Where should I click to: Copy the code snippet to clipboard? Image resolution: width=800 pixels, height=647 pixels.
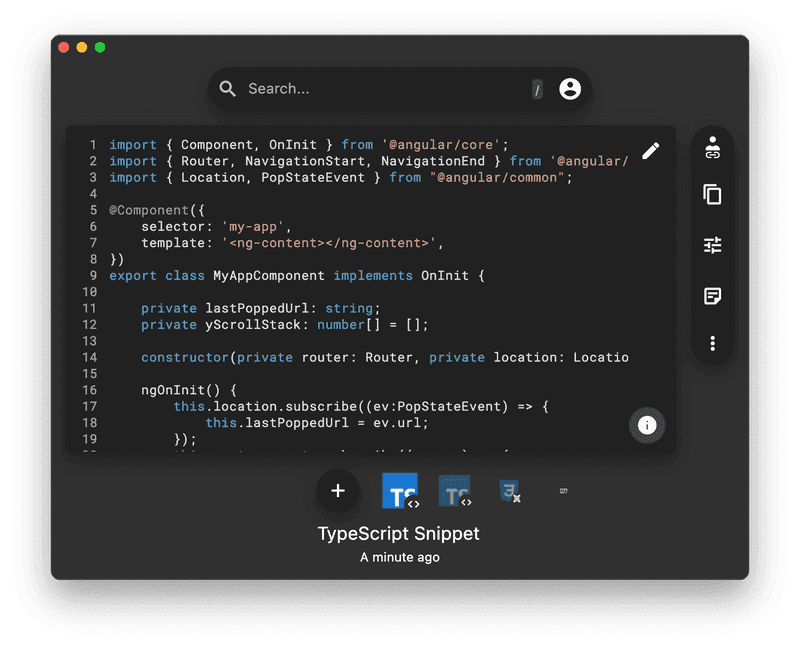712,195
